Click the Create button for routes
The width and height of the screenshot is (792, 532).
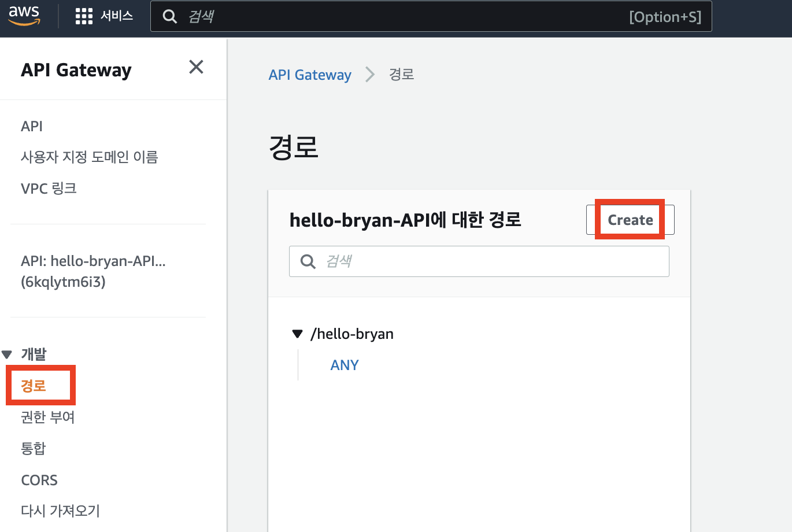point(630,220)
